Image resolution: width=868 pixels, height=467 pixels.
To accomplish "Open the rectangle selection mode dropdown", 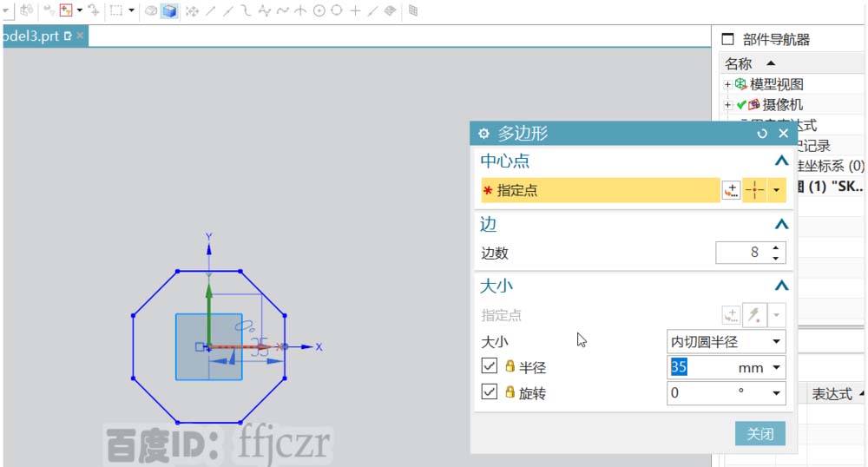I will pyautogui.click(x=131, y=10).
